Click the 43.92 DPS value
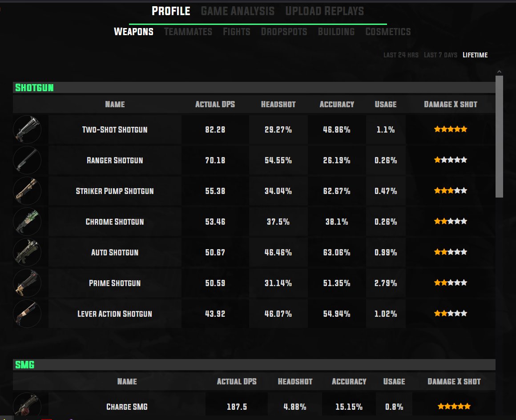 pos(215,314)
